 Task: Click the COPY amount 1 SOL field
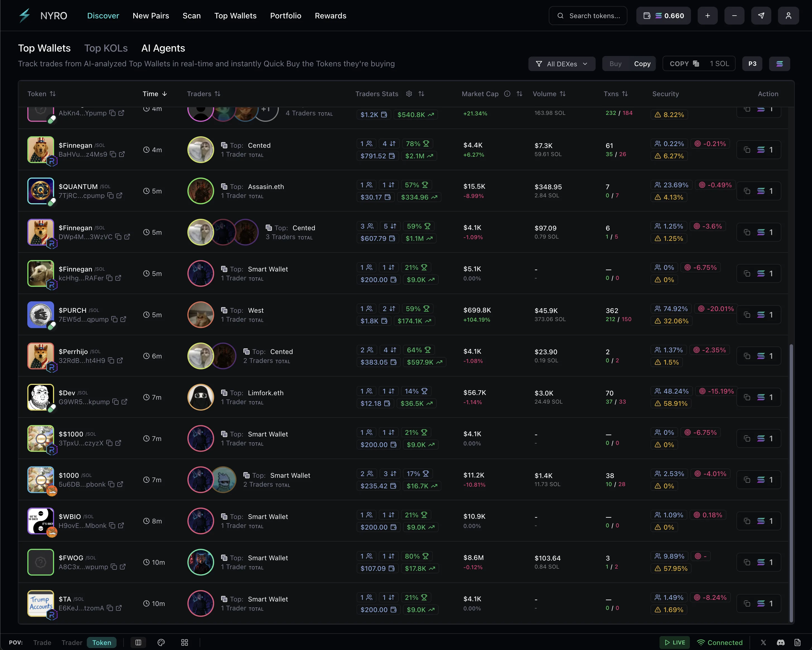699,64
